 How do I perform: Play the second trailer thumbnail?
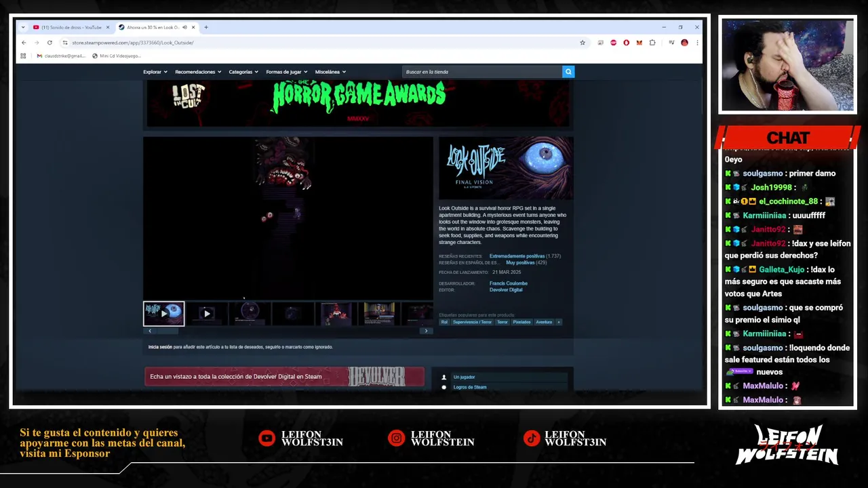click(207, 314)
